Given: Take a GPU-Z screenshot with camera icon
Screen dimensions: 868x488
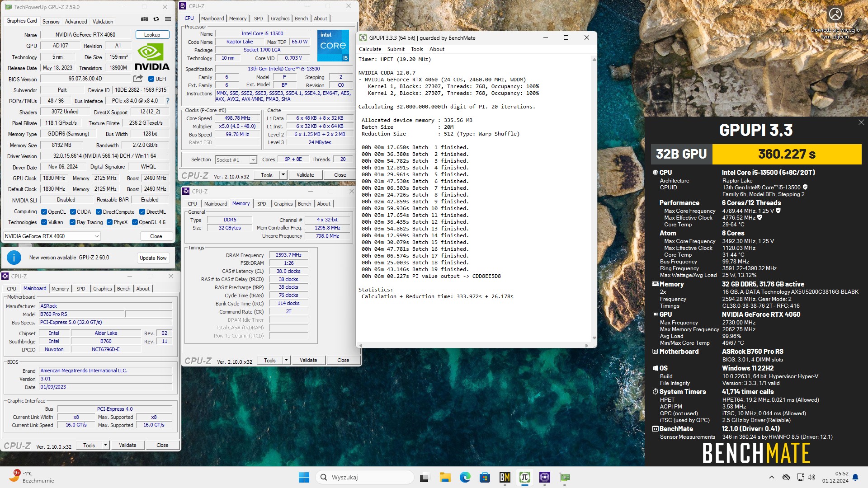Looking at the screenshot, I should click(x=144, y=19).
